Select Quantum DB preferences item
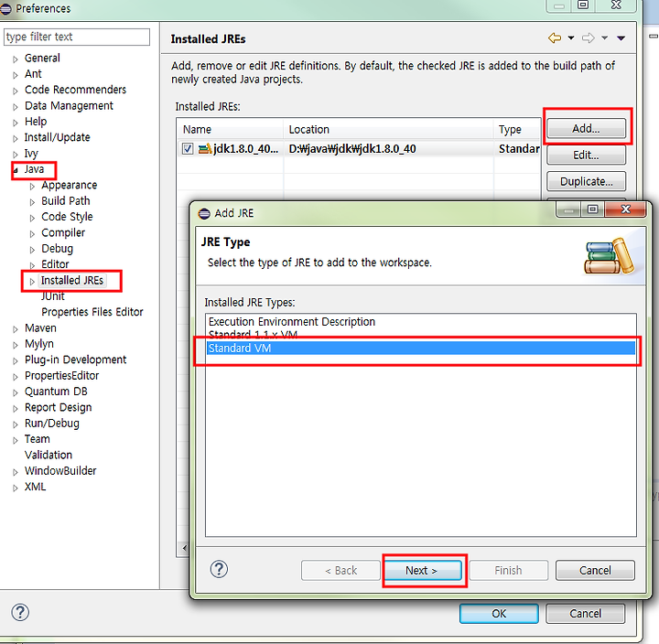Image resolution: width=659 pixels, height=644 pixels. [x=56, y=392]
